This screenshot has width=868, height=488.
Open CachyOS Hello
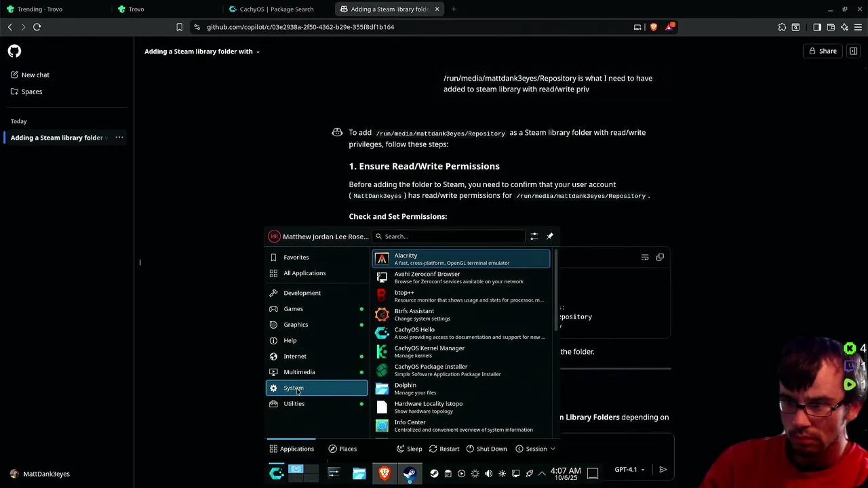pos(461,333)
